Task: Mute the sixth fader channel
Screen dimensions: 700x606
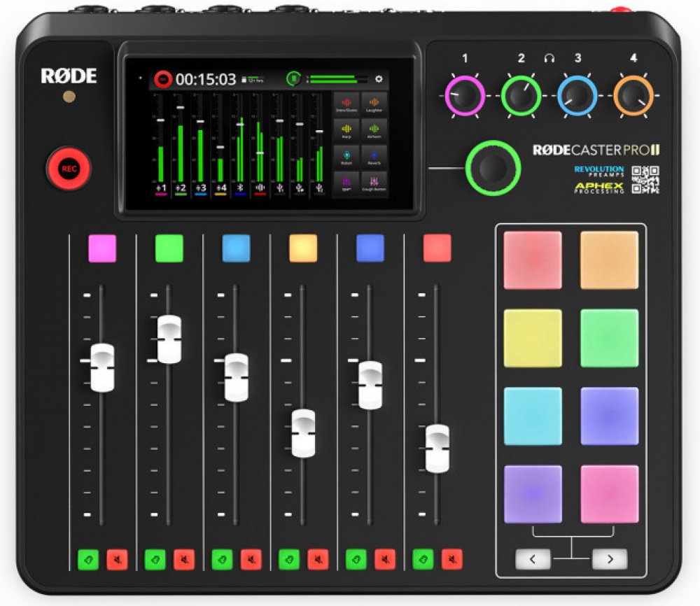Action: coord(452,559)
